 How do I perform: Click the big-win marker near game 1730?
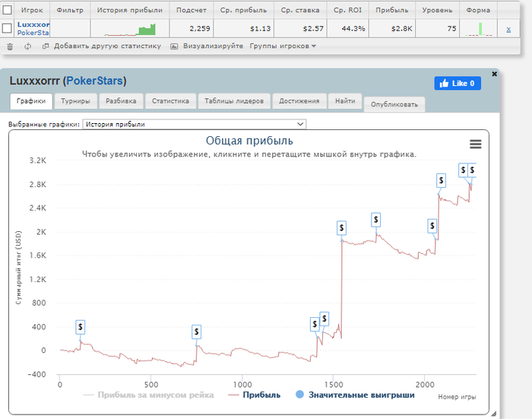pyautogui.click(x=375, y=220)
